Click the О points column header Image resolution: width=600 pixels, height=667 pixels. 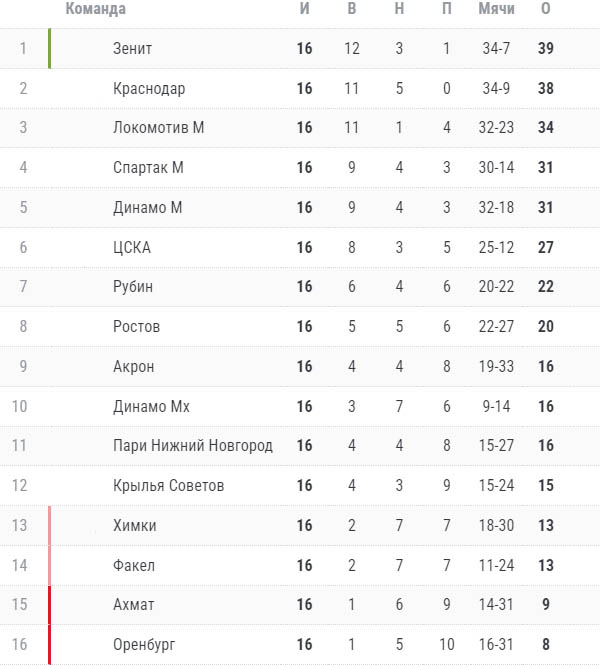[546, 9]
